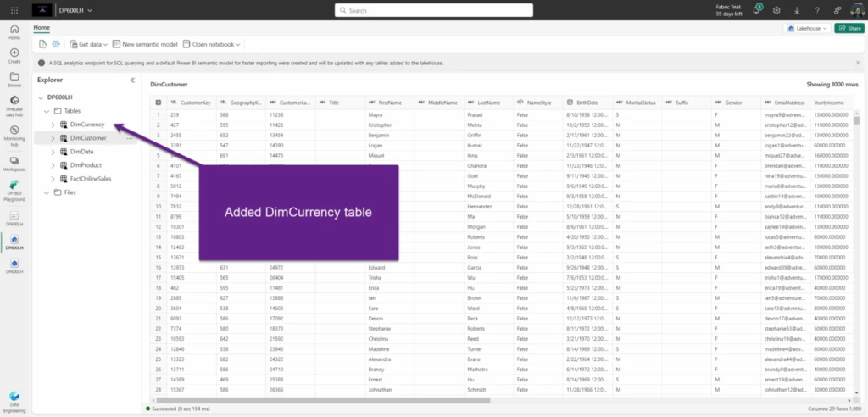Collapse the Explorer pane
The height and width of the screenshot is (417, 868).
132,81
